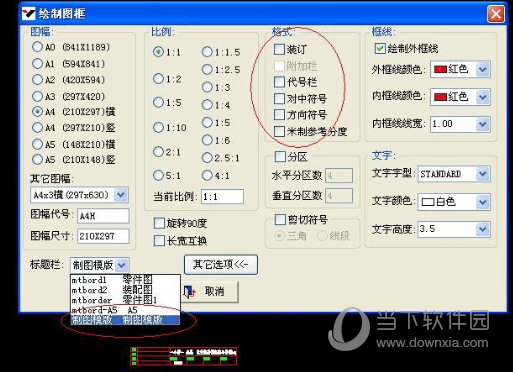Screen dimensions: 513x372
Task: Toggle the 长宽互换 checkbox
Action: (159, 240)
